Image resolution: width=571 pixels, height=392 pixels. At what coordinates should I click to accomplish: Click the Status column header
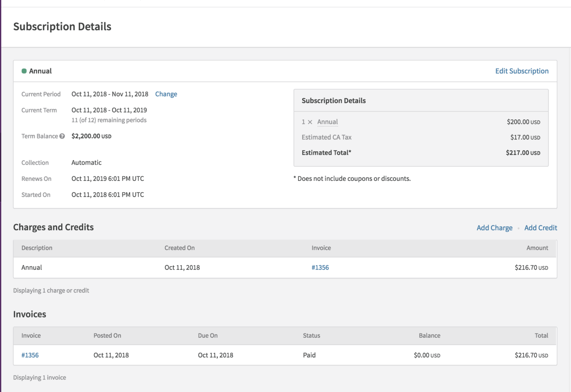point(311,335)
